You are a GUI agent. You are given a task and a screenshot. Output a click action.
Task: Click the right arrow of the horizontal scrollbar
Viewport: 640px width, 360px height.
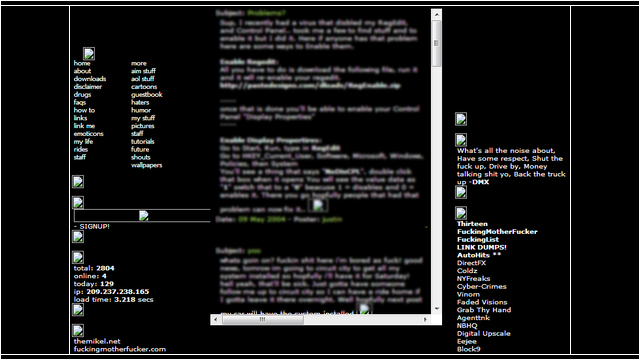pos(425,320)
